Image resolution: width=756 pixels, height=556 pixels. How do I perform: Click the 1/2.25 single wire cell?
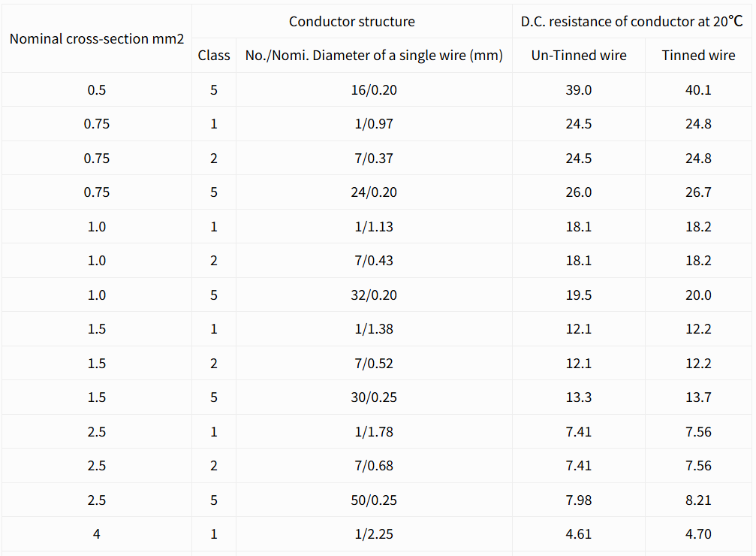point(374,534)
